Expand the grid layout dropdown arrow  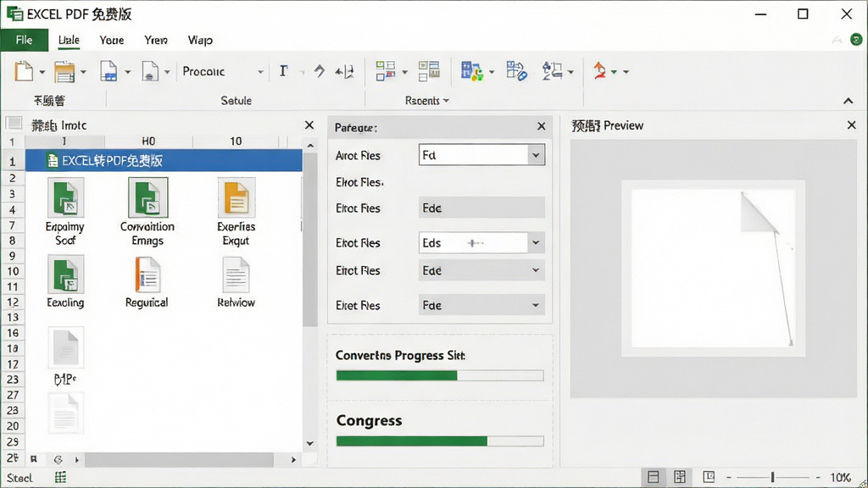(x=404, y=72)
